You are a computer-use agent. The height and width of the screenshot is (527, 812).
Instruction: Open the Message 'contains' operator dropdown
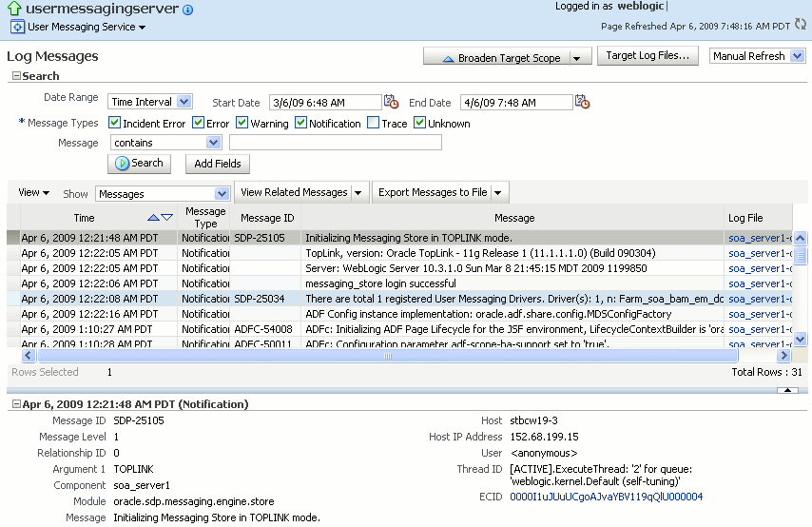(x=213, y=143)
